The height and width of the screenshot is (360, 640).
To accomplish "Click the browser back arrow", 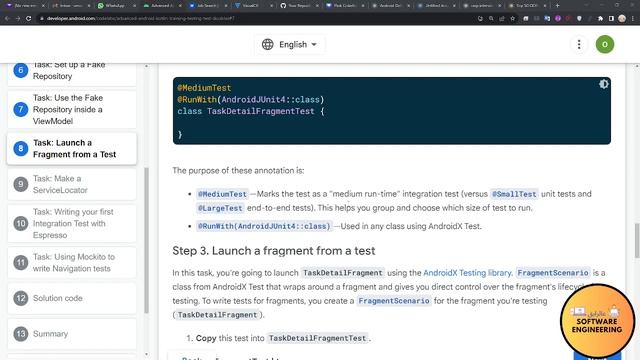I will 7,18.
